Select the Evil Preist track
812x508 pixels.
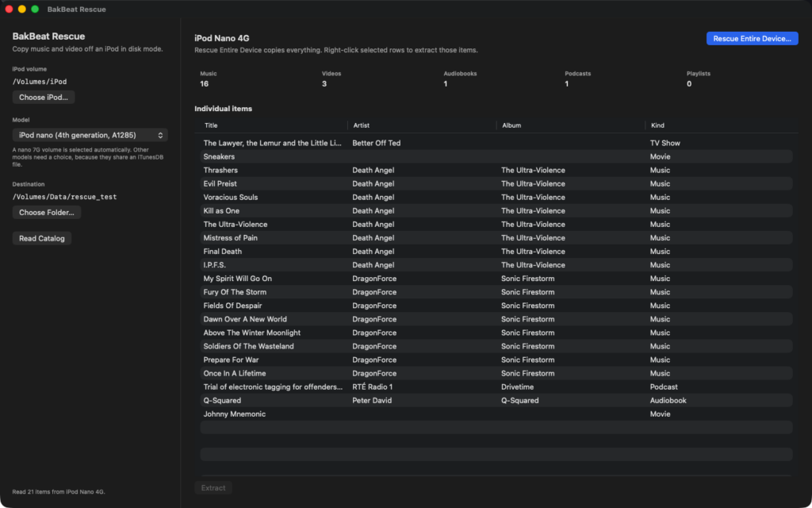(496, 183)
